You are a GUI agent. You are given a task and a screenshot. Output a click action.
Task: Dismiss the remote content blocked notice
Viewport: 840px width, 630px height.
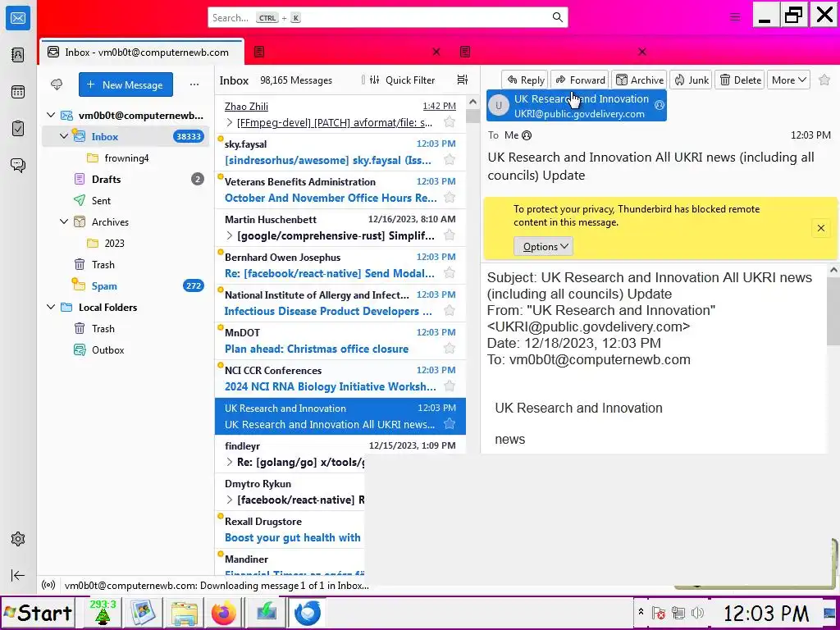820,228
